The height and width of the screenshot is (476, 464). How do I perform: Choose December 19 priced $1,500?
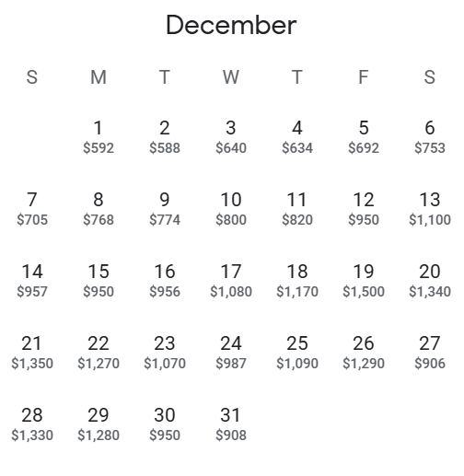pyautogui.click(x=364, y=281)
